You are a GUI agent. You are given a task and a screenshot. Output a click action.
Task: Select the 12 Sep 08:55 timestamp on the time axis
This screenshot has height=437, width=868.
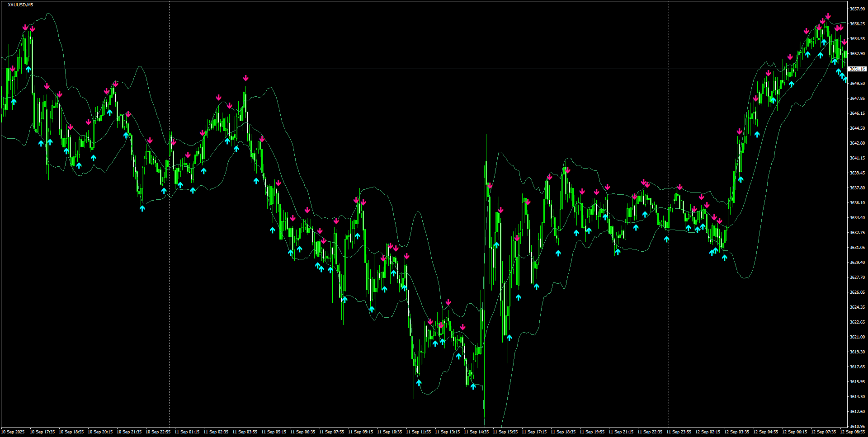[x=854, y=432]
